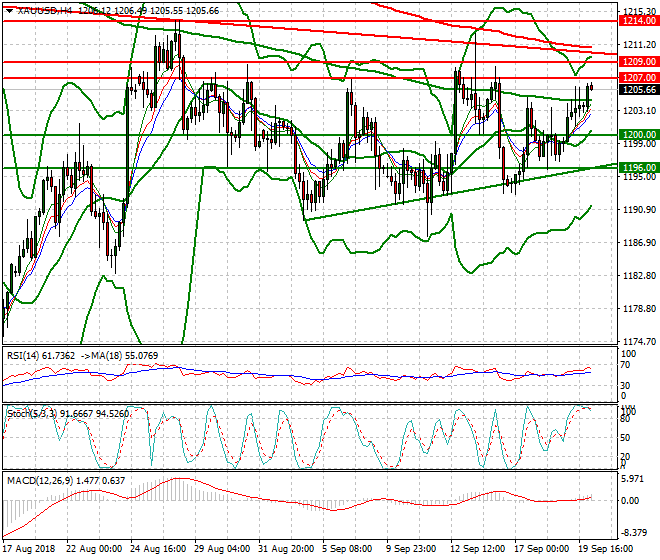Select the 1200.00 green price label
660x560 pixels.
point(639,135)
